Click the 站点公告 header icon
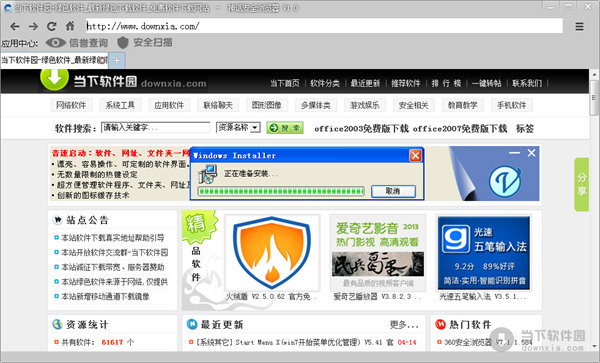Image resolution: width=600 pixels, height=363 pixels. pyautogui.click(x=57, y=220)
